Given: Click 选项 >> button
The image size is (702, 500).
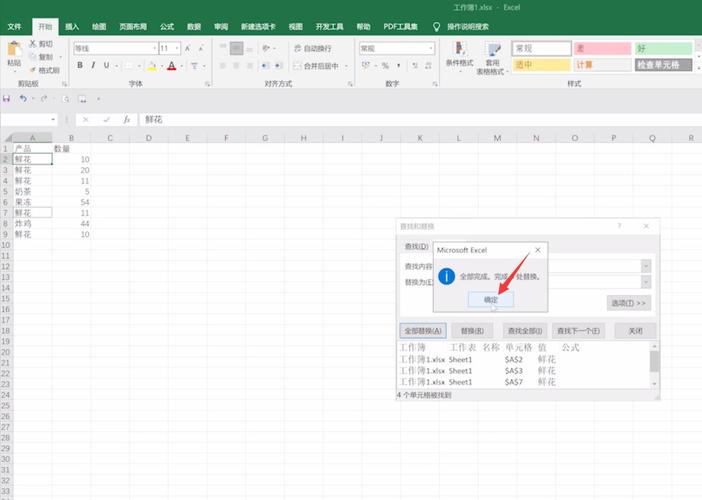Looking at the screenshot, I should tap(629, 303).
